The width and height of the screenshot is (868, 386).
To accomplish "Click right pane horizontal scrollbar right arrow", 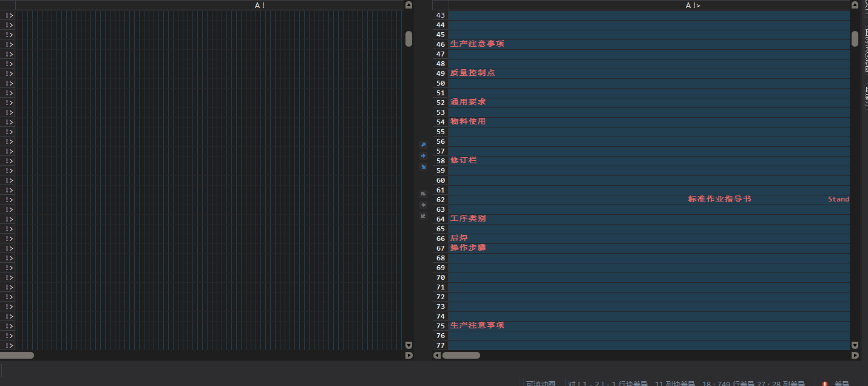I will click(x=855, y=356).
